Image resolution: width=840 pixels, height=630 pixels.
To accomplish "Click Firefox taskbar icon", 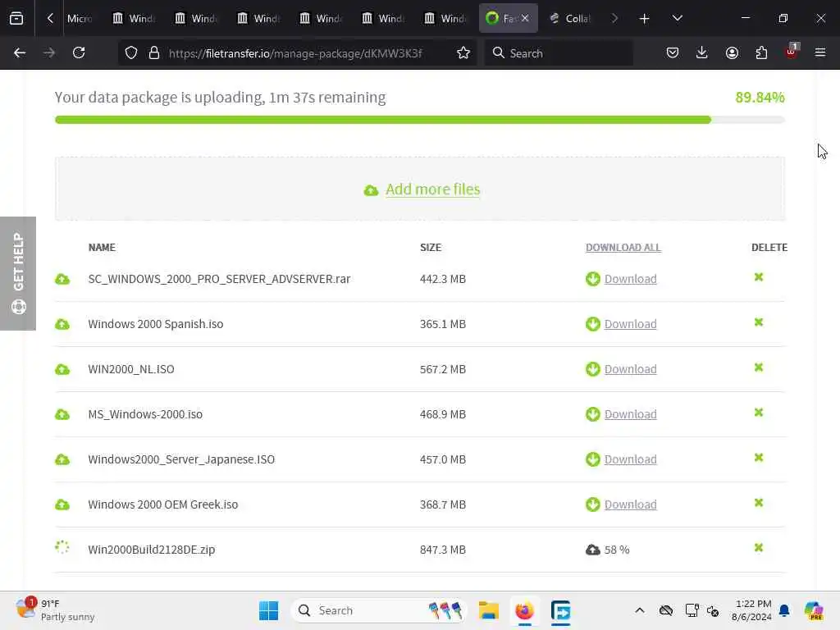I will tap(524, 610).
